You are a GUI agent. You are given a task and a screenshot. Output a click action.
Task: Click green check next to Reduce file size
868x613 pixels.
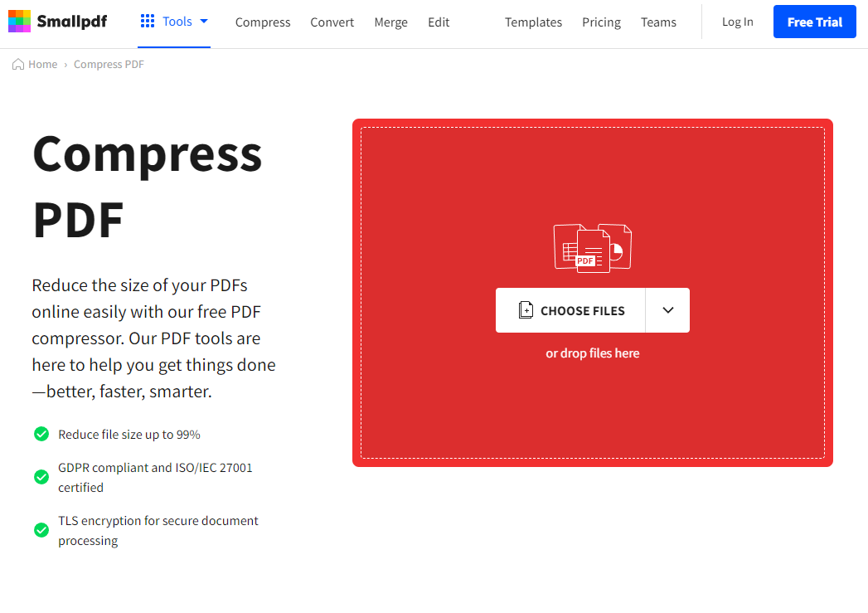41,434
